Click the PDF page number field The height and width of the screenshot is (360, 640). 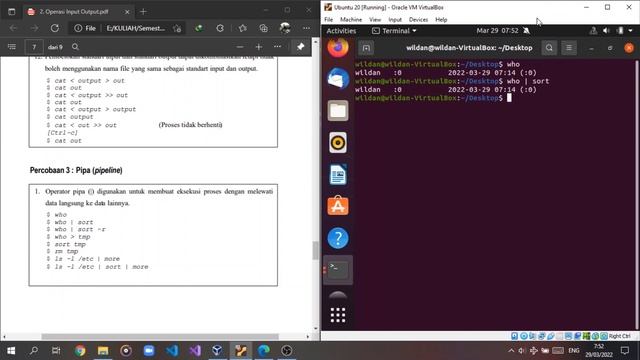point(34,47)
